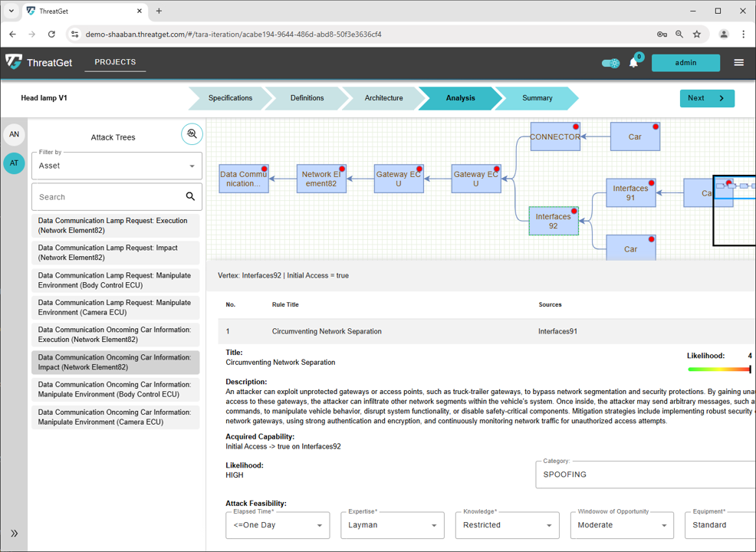This screenshot has height=552, width=756.
Task: Toggle the theme switch in the top bar
Action: click(610, 63)
